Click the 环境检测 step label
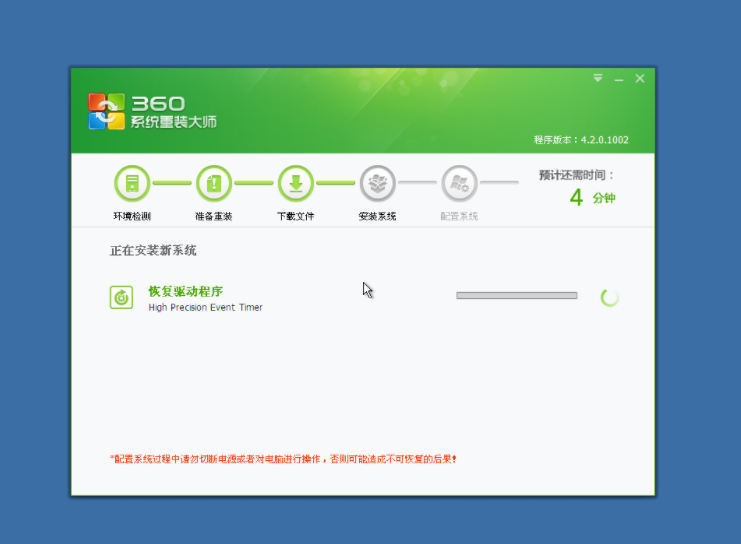This screenshot has width=741, height=544. [132, 216]
